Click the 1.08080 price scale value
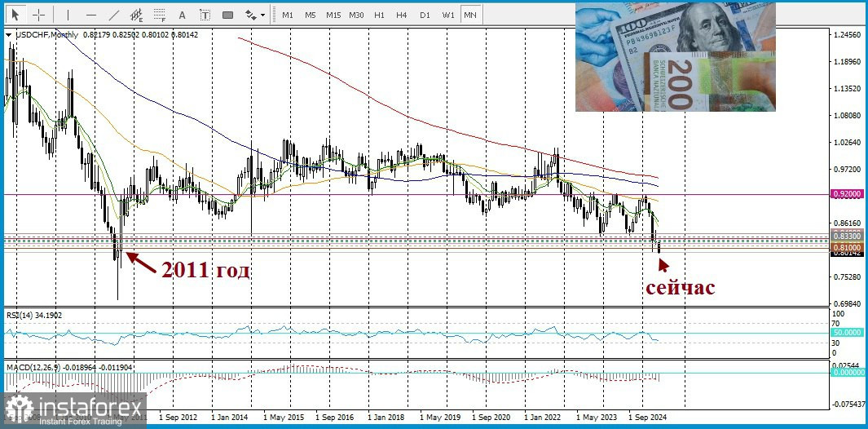The width and height of the screenshot is (868, 429). [848, 115]
